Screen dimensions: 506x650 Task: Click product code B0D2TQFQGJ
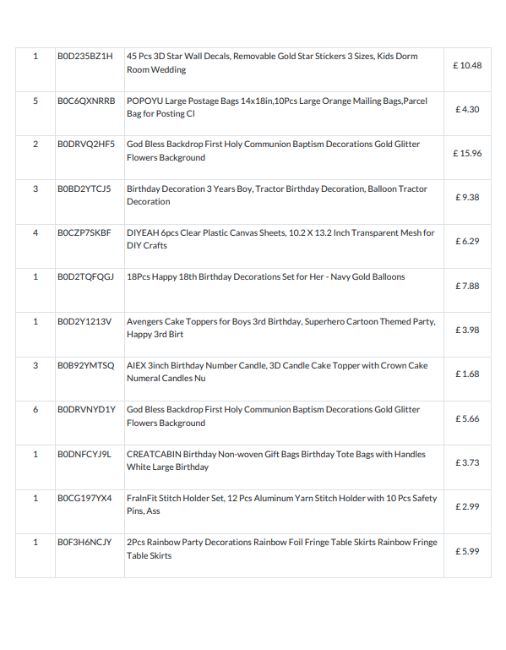[85, 276]
